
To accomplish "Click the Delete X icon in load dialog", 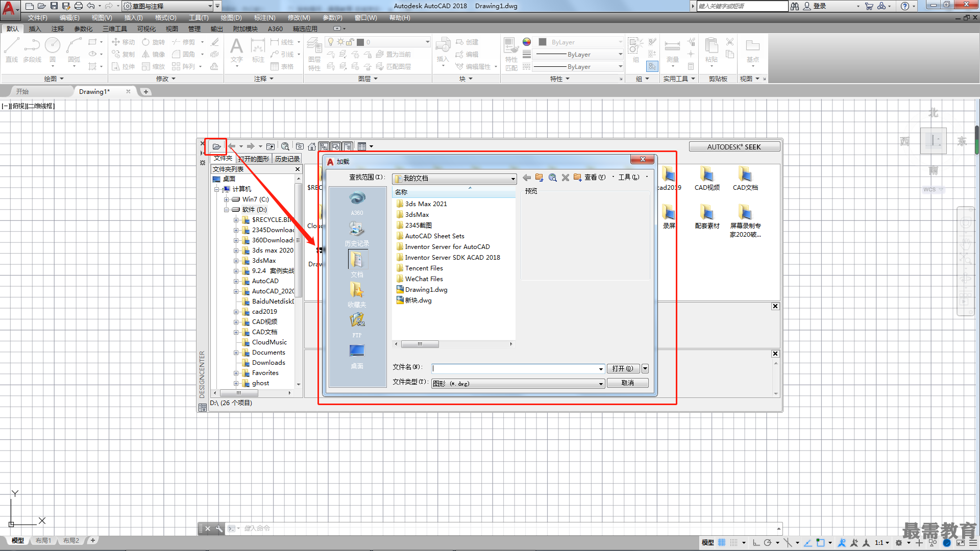I will click(x=565, y=178).
